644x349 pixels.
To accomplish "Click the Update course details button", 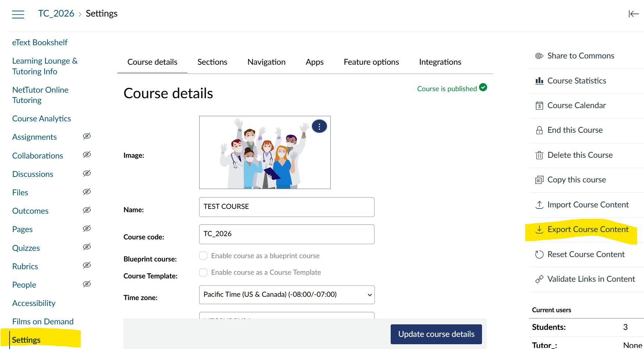I will (436, 334).
